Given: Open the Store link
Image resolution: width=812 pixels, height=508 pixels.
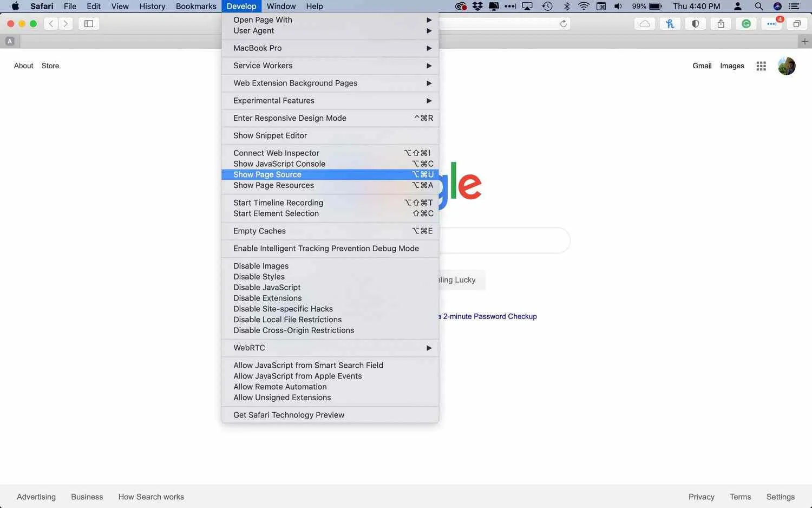Looking at the screenshot, I should click(x=50, y=66).
